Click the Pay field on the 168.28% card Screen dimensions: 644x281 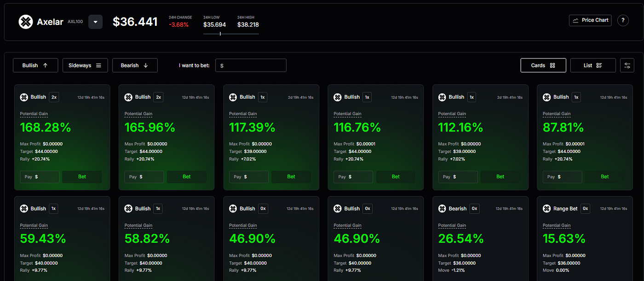click(x=40, y=177)
